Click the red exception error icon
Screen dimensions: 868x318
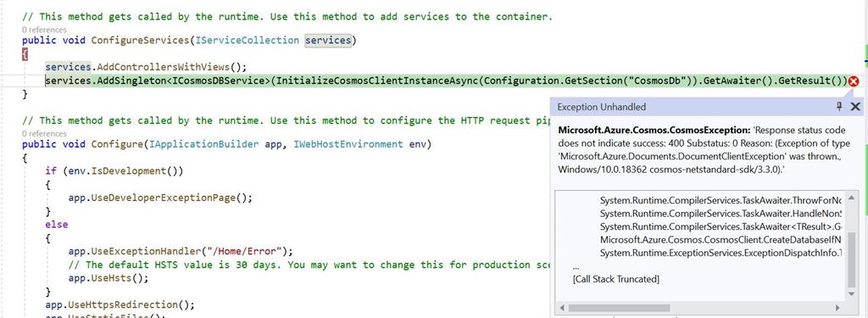click(853, 81)
